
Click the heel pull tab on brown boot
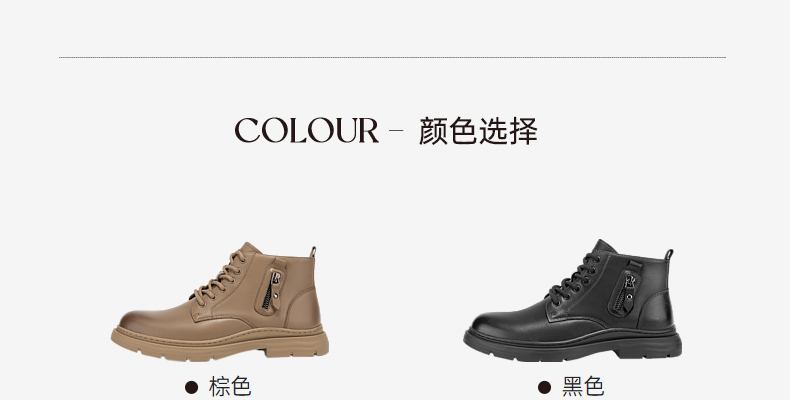[313, 251]
